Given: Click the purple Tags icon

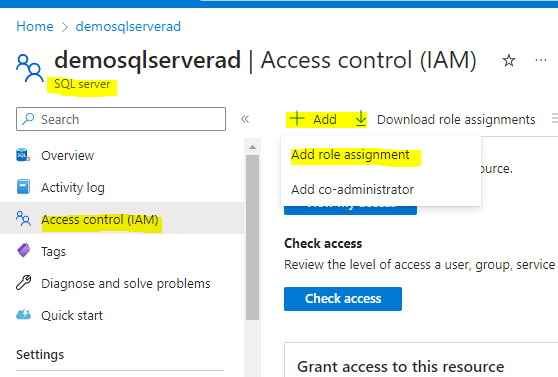Looking at the screenshot, I should tap(23, 251).
